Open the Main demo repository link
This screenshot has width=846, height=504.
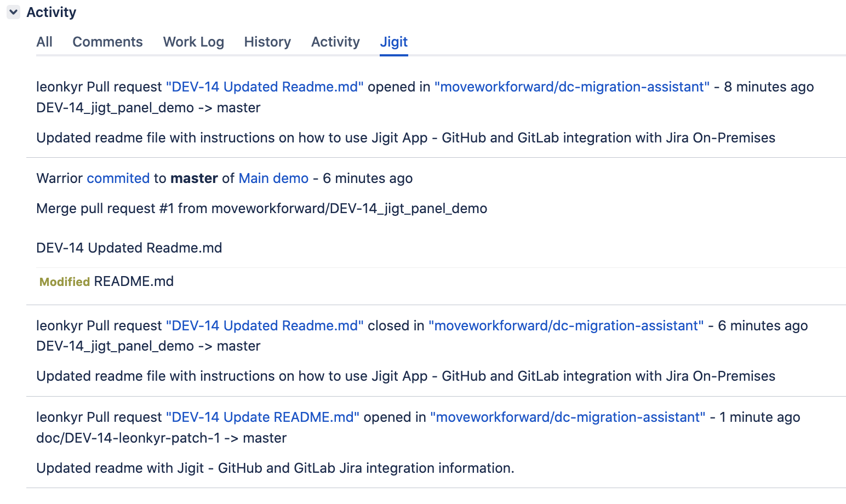click(x=273, y=178)
